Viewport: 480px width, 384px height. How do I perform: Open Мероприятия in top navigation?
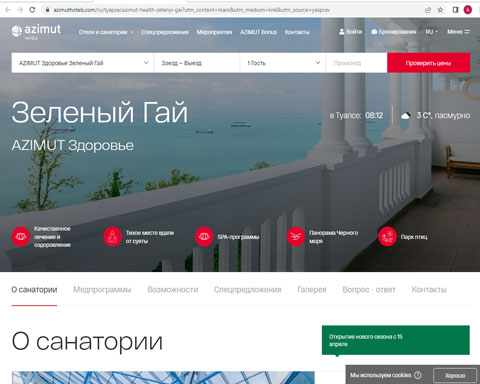[x=214, y=32]
